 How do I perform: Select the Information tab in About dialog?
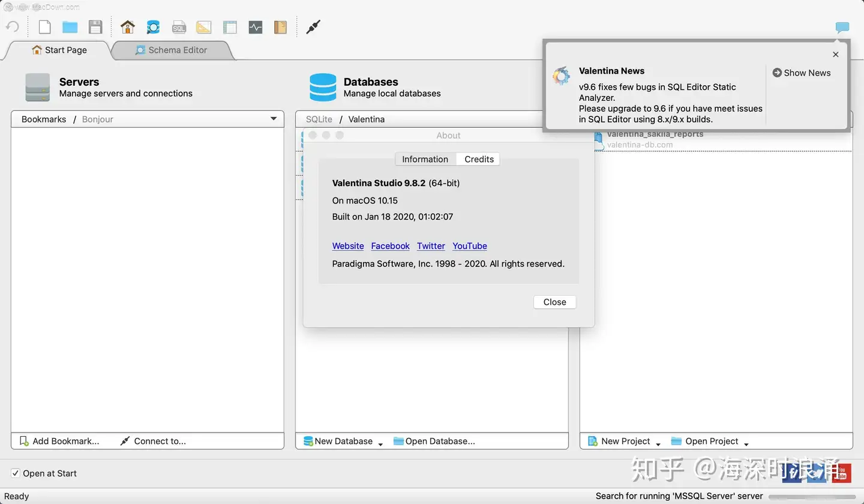pyautogui.click(x=425, y=159)
